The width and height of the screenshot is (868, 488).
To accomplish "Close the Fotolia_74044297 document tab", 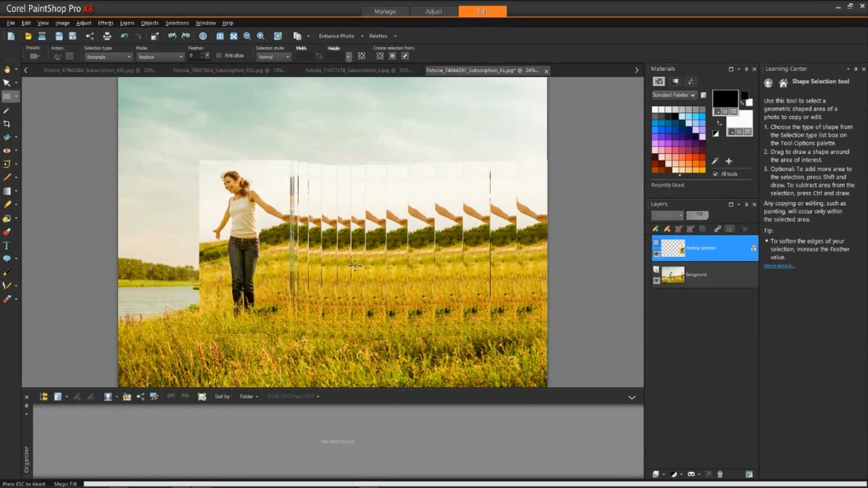I will point(546,71).
